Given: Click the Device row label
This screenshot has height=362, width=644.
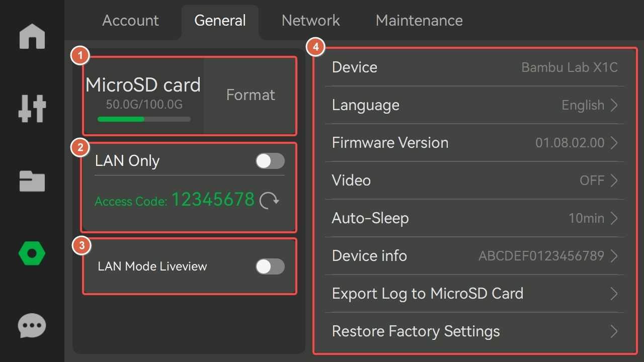Looking at the screenshot, I should 355,67.
